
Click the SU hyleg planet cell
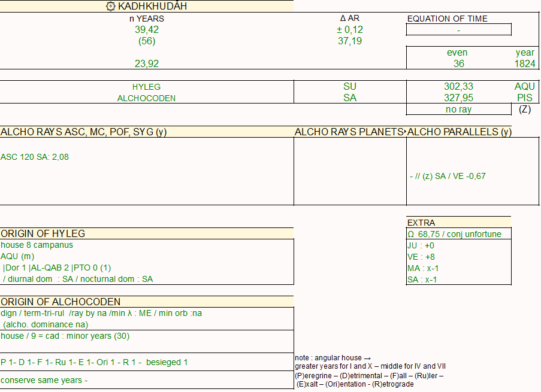point(349,87)
